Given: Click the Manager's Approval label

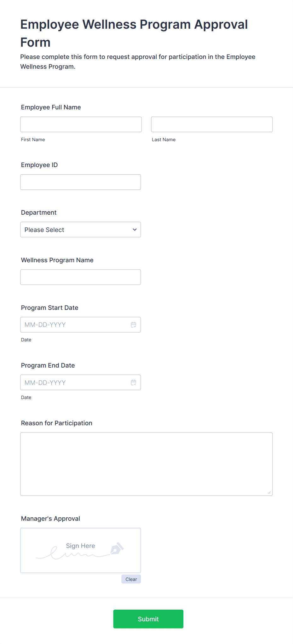Looking at the screenshot, I should (x=50, y=519).
